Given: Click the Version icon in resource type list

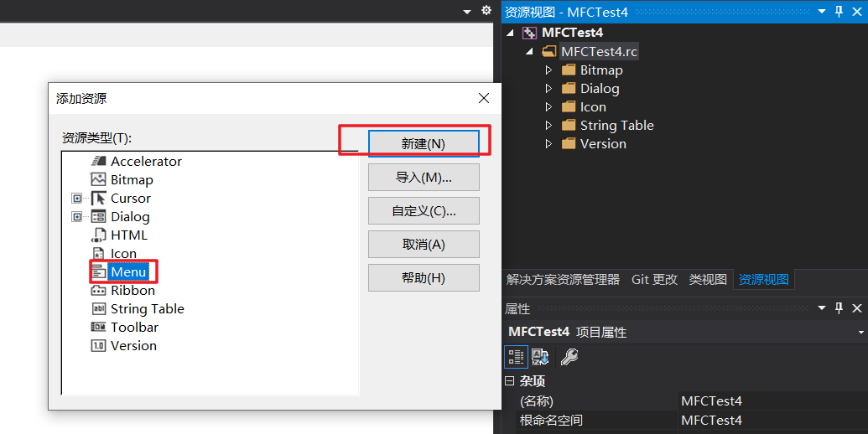Looking at the screenshot, I should [x=98, y=345].
